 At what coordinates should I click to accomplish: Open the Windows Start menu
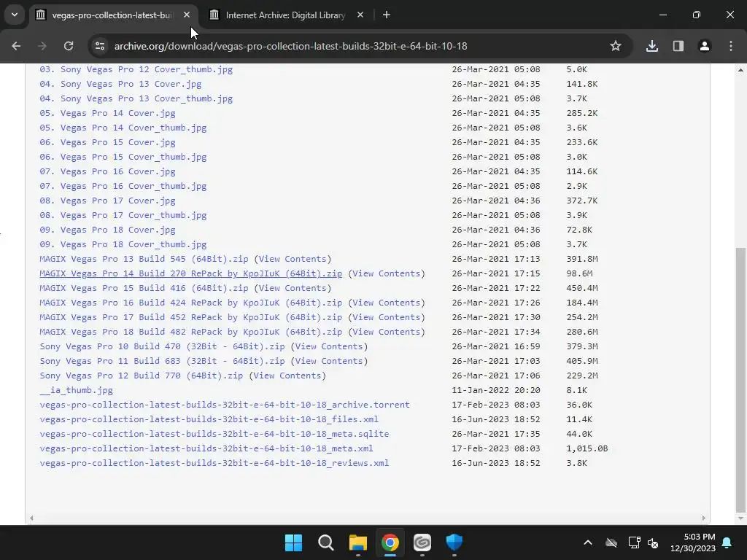pyautogui.click(x=293, y=542)
